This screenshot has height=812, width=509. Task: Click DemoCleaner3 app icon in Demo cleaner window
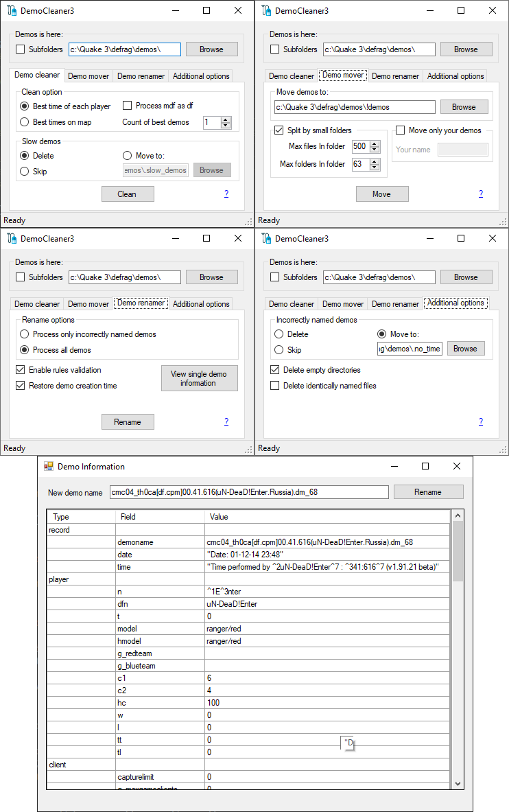pyautogui.click(x=12, y=10)
